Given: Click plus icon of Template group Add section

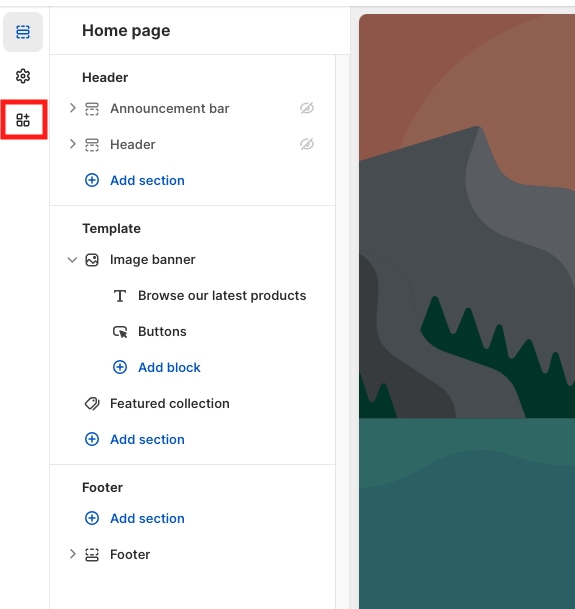Looking at the screenshot, I should pyautogui.click(x=92, y=440).
